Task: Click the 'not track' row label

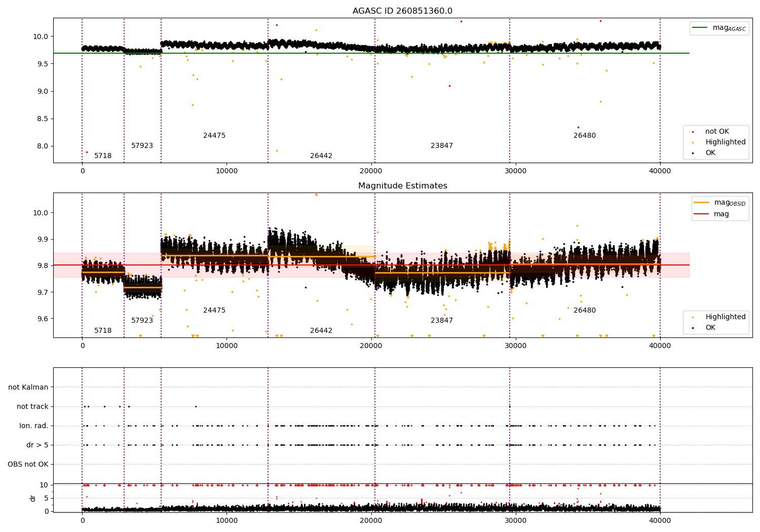Action: tap(32, 407)
